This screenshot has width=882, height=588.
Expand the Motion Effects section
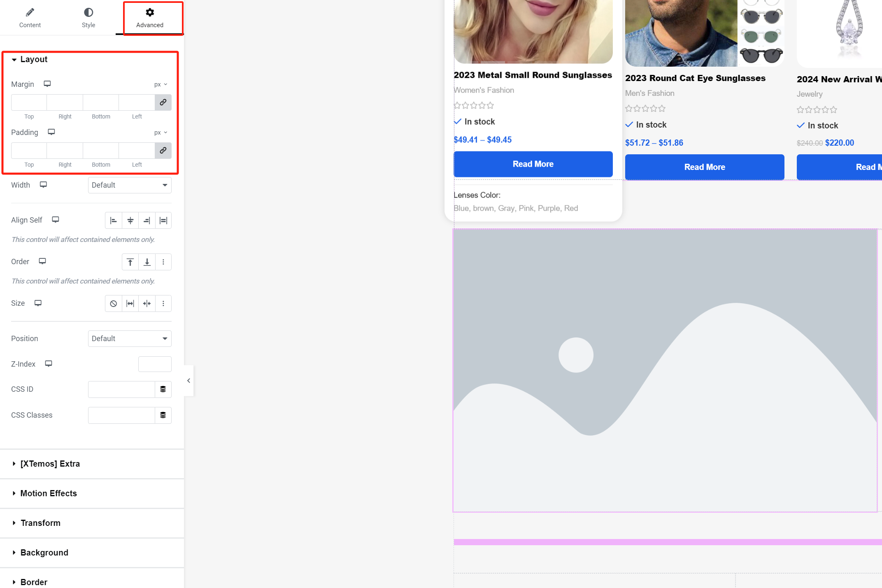coord(49,493)
